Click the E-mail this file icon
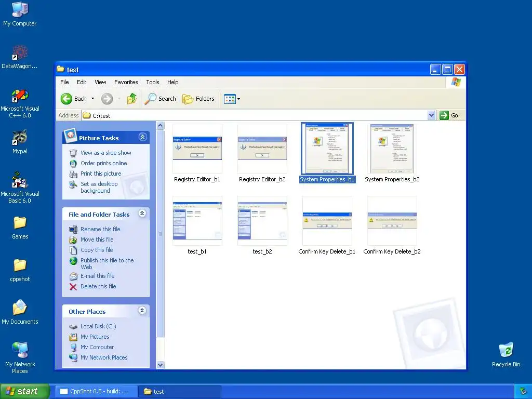Screen dimensions: 532x399 click(x=73, y=276)
